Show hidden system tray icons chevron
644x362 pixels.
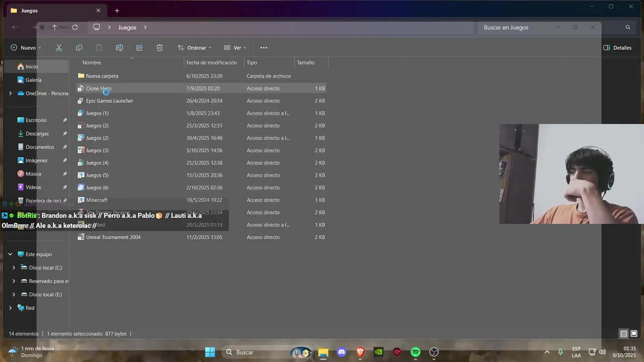[x=547, y=352]
